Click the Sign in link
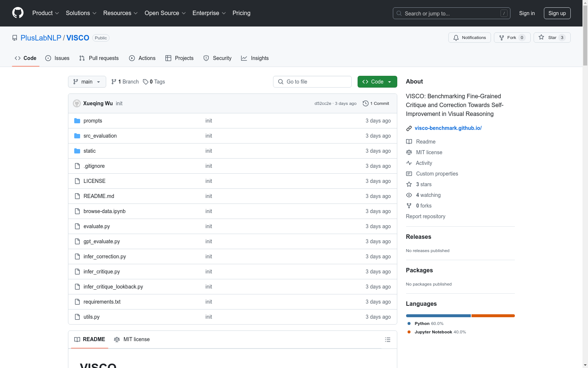 [x=527, y=13]
